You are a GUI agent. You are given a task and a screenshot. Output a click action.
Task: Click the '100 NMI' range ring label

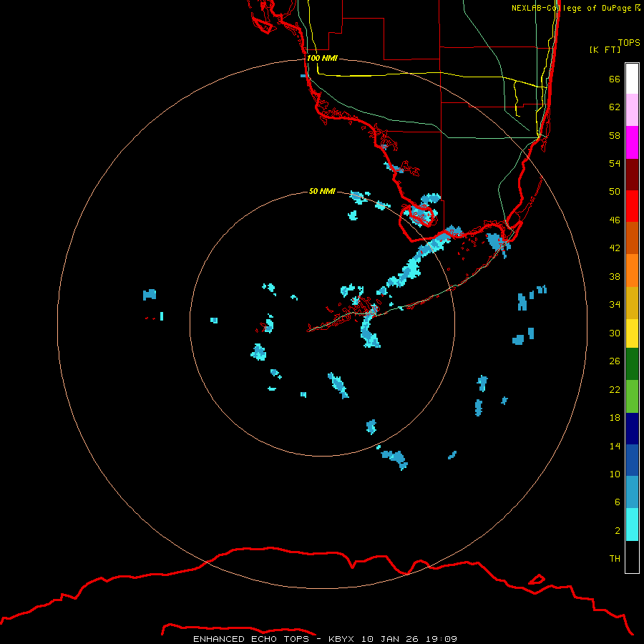point(322,58)
